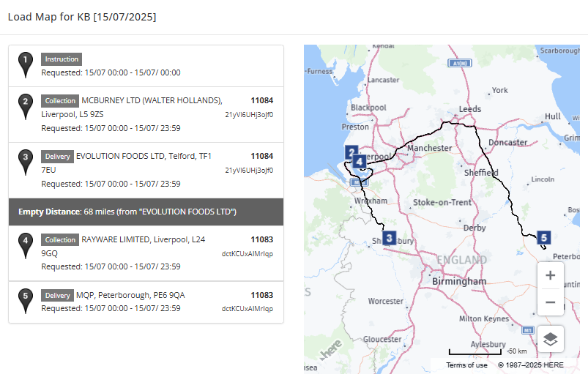
Task: Click Requested time on Rayware collection
Action: point(111,266)
